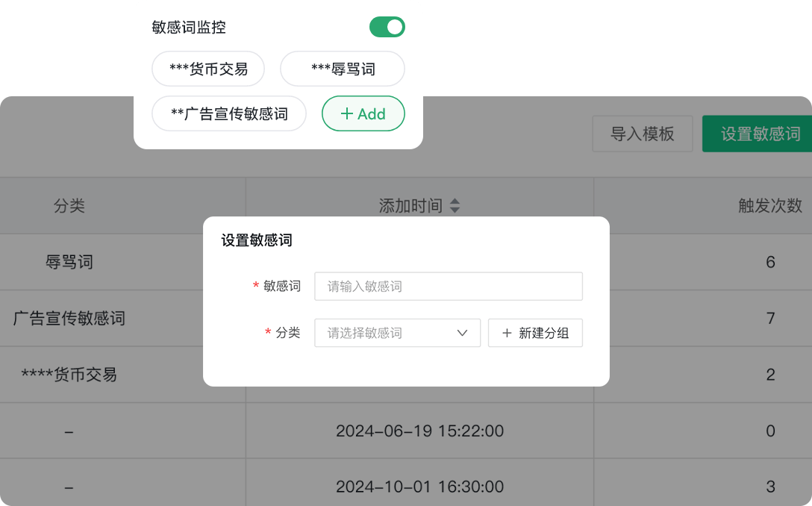Click the trigger count 6 cell
The width and height of the screenshot is (812, 506).
tap(770, 262)
